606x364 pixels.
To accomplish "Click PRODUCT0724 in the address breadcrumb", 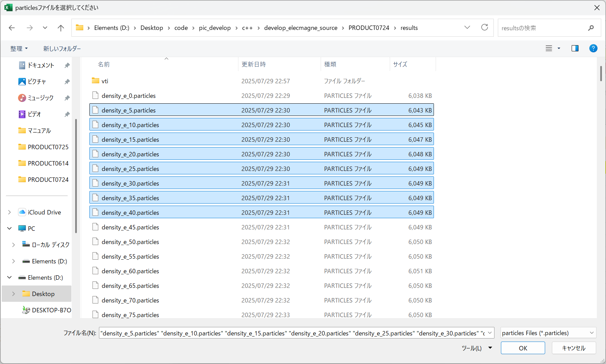I will (369, 28).
